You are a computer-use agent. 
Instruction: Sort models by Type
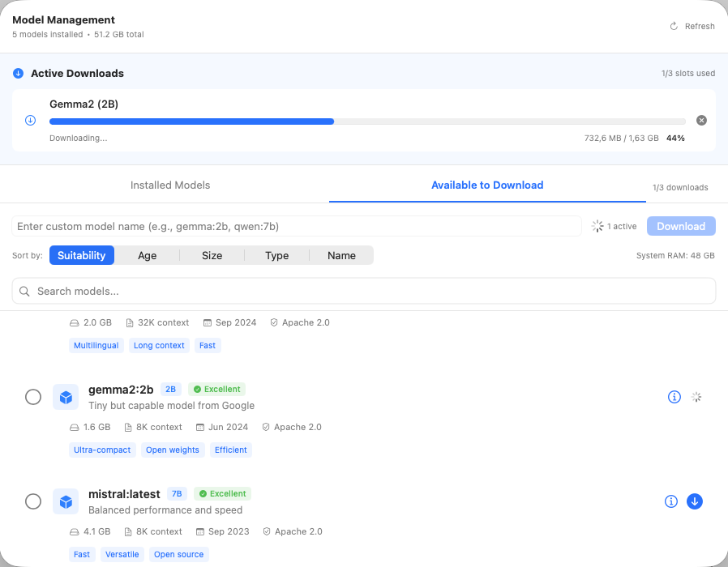(x=276, y=255)
